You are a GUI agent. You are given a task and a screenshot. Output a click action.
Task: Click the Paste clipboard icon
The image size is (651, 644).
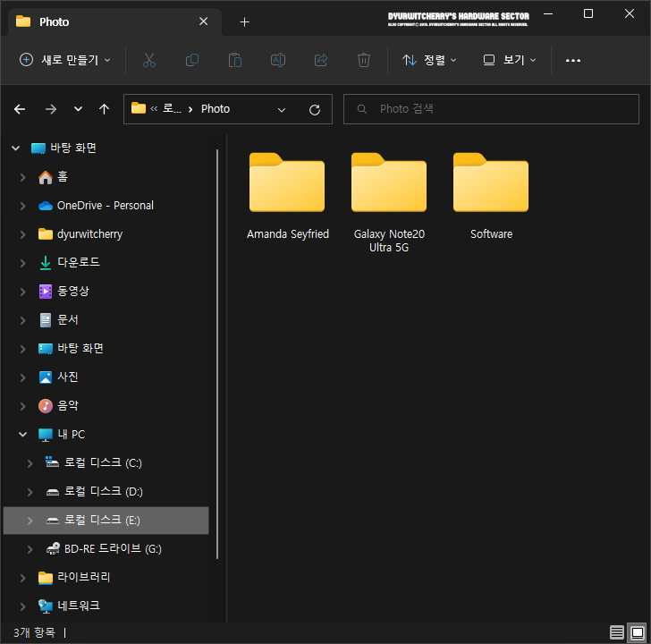coord(235,60)
